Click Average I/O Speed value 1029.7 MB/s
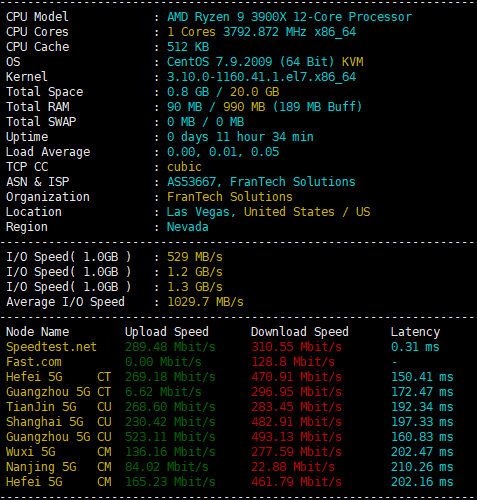Viewport: 477px width, 500px height. click(205, 302)
